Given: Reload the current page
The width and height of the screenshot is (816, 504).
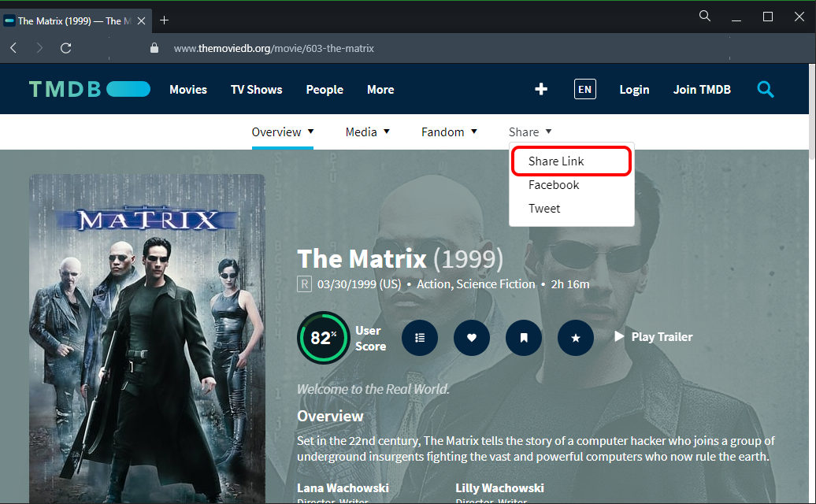Looking at the screenshot, I should click(65, 48).
